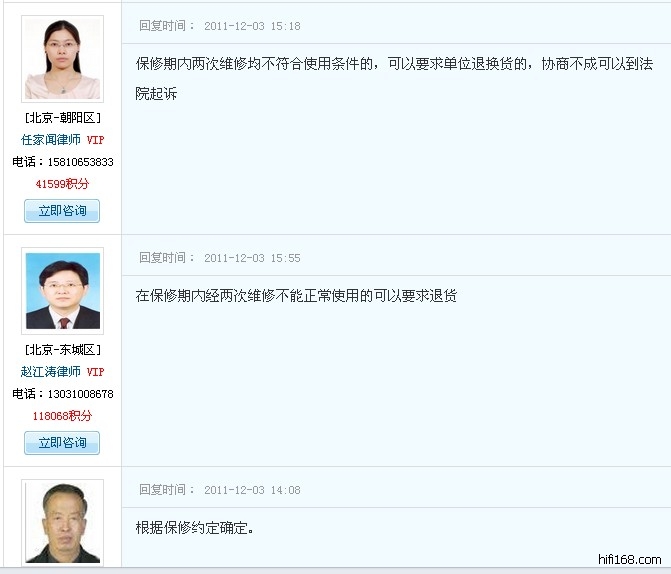Click phone number 13031008678

[80, 394]
